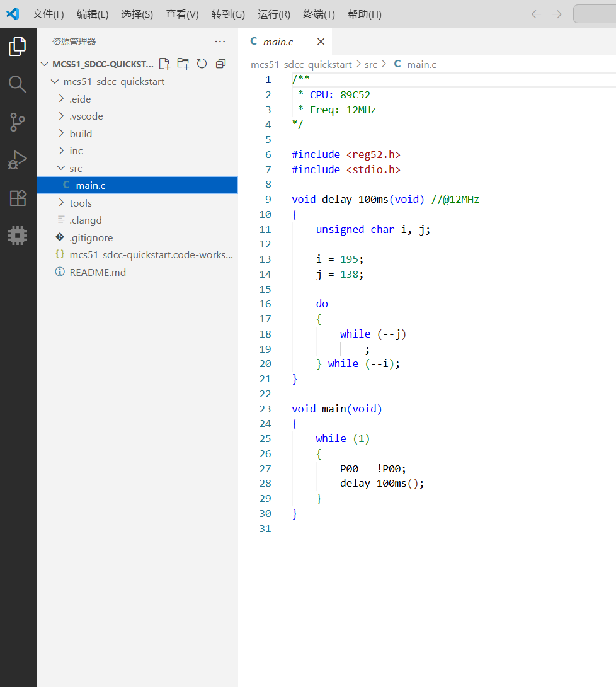Open the Extensions view icon
Image resolution: width=616 pixels, height=687 pixels.
[18, 198]
